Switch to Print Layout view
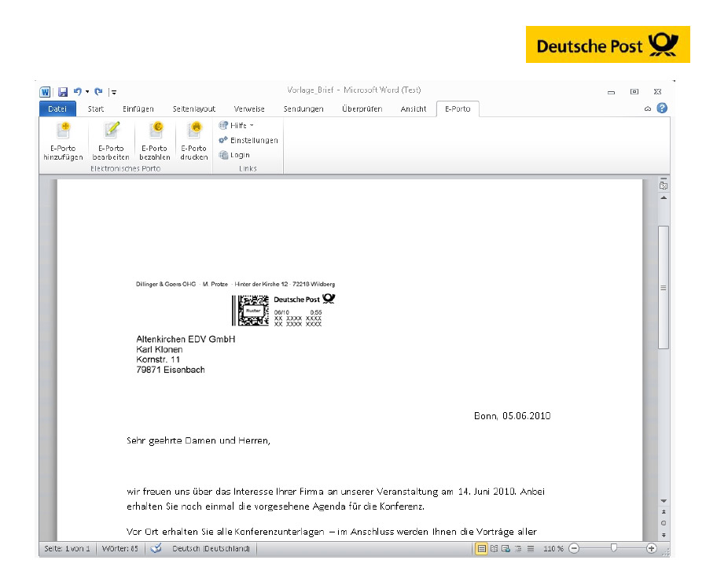This screenshot has width=728, height=571. pos(482,549)
